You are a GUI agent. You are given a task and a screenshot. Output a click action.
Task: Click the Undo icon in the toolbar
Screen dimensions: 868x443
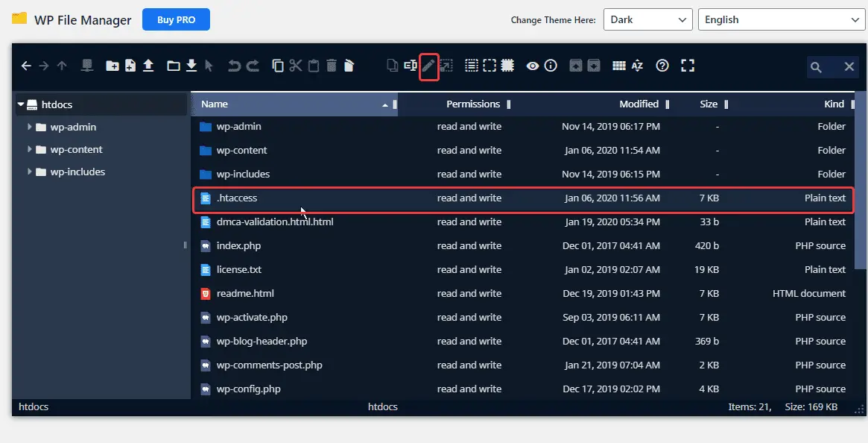click(x=235, y=66)
